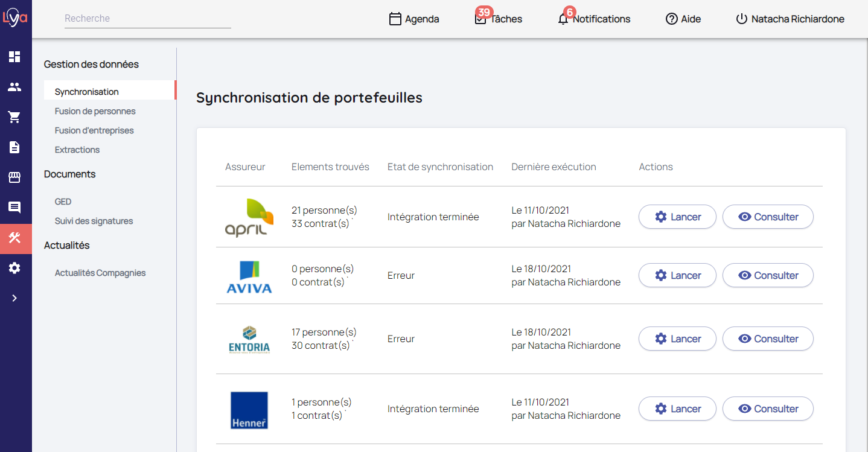
Task: Open the chat message sidebar icon
Action: [x=14, y=208]
